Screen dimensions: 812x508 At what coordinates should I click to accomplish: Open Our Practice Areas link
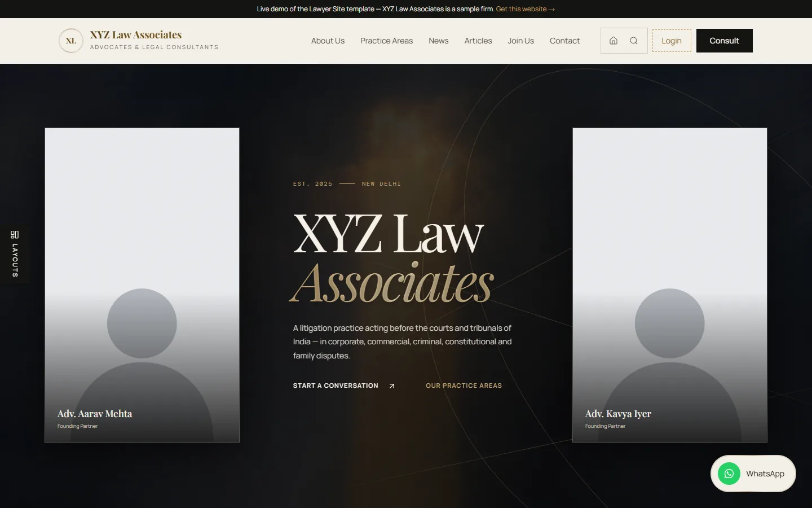tap(464, 386)
